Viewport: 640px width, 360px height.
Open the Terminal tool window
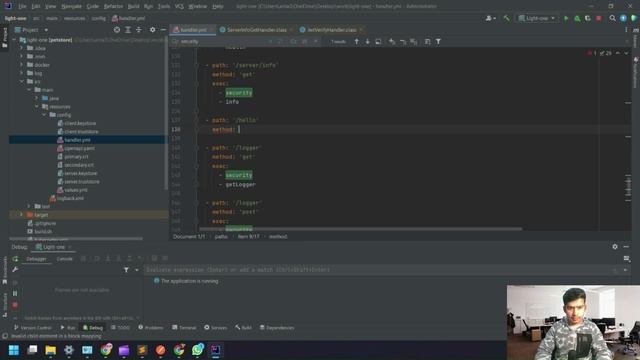184,328
